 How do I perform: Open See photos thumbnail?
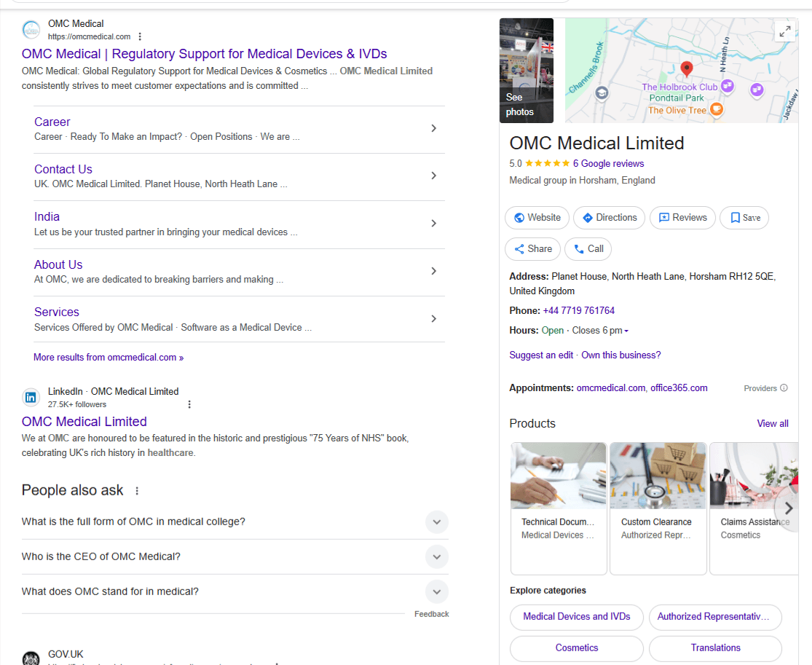pyautogui.click(x=526, y=71)
